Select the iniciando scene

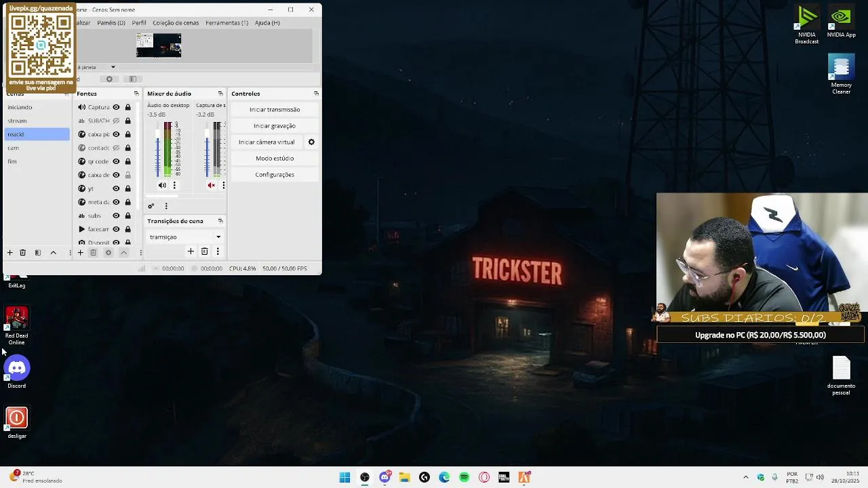[37, 107]
